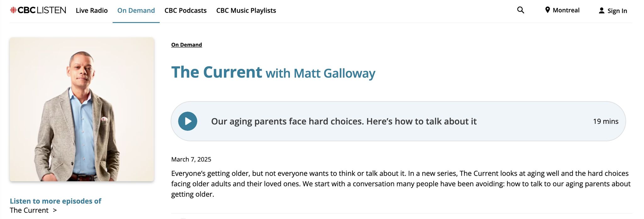Click The Current show title heading

216,72
